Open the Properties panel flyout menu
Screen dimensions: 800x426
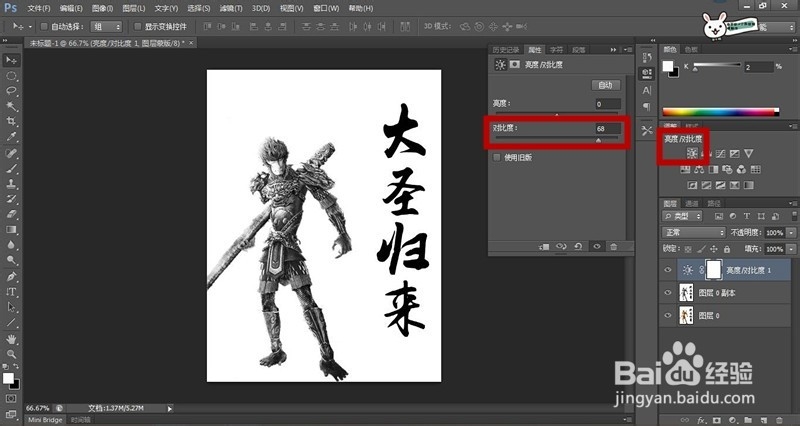point(628,49)
